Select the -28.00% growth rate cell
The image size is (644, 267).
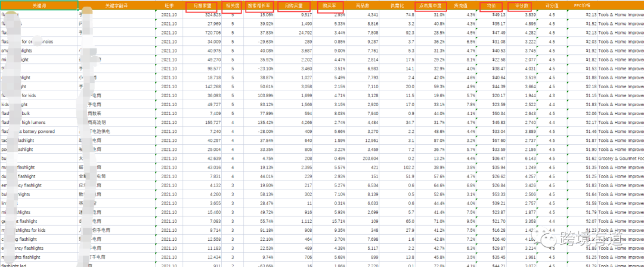[260, 132]
